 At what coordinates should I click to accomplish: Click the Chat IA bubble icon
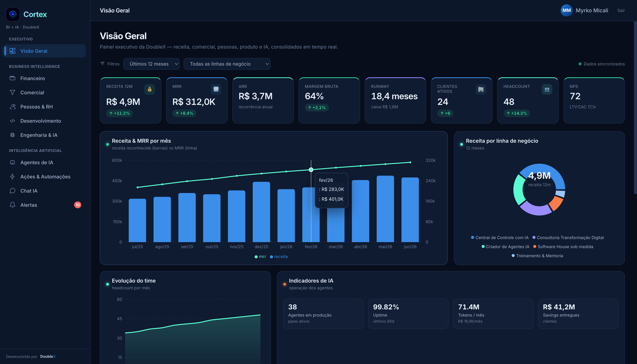click(x=12, y=191)
